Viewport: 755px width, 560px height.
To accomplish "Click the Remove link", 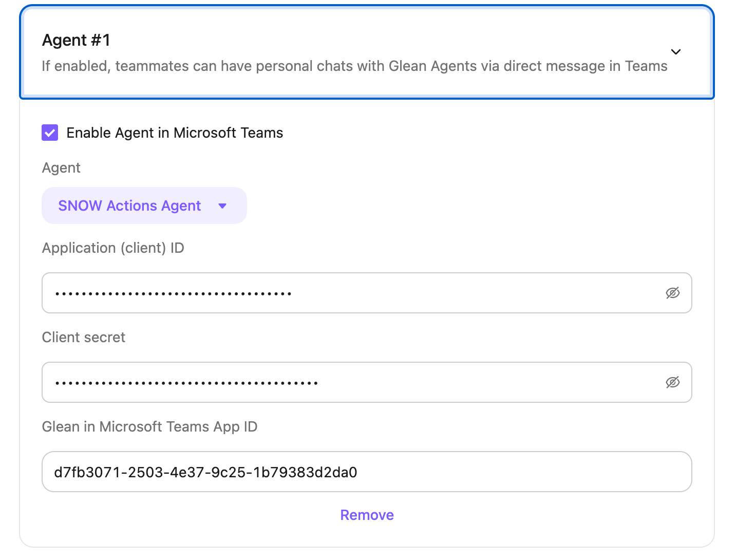I will tap(367, 515).
